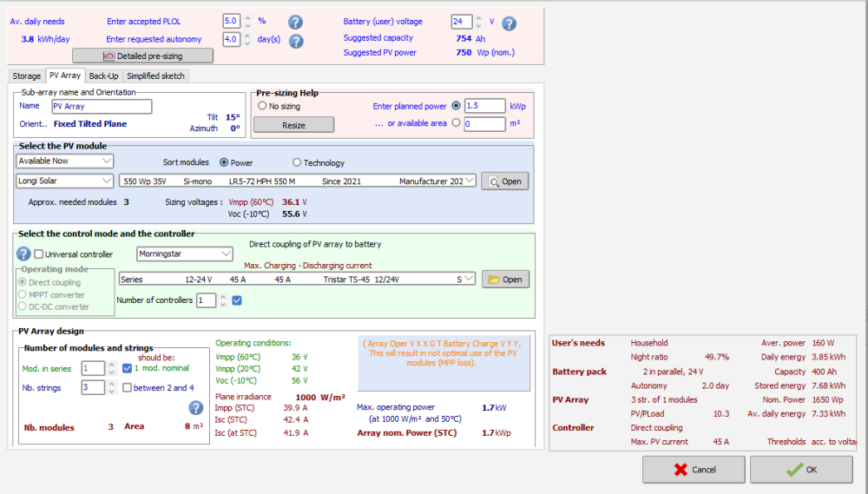Click the Resize button
The height and width of the screenshot is (494, 868).
[293, 125]
